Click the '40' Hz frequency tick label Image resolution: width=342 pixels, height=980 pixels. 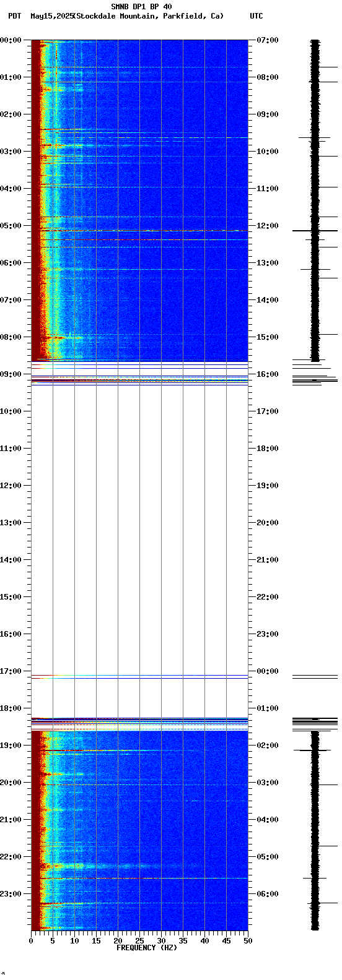pos(204,941)
